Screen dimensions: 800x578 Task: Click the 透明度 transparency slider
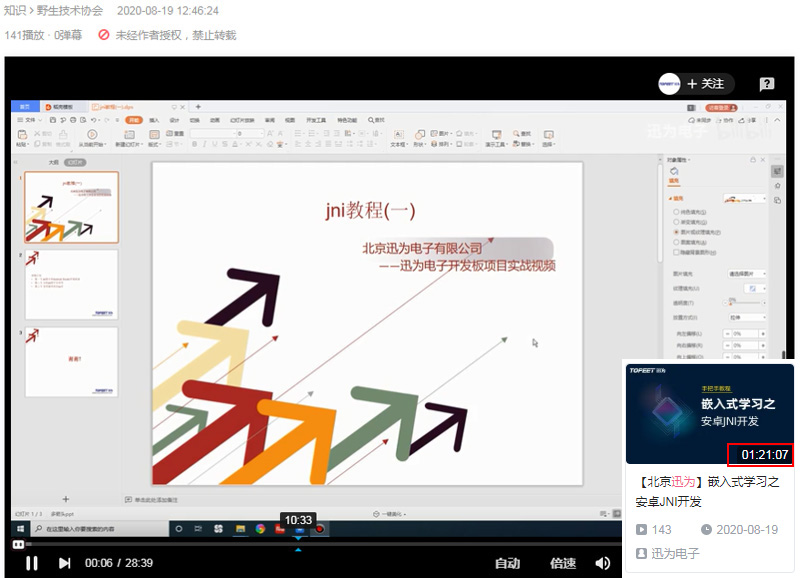[745, 303]
